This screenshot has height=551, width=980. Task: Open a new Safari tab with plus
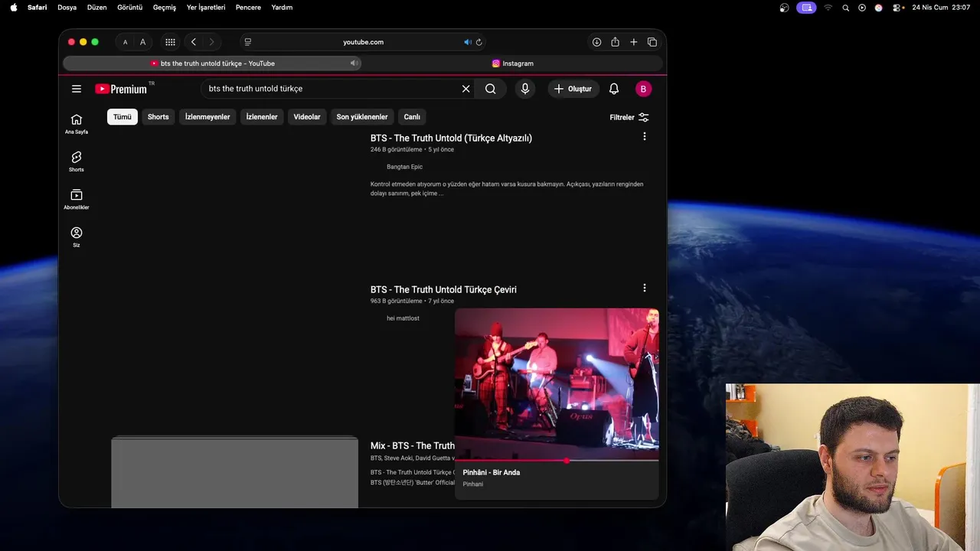[x=634, y=42]
